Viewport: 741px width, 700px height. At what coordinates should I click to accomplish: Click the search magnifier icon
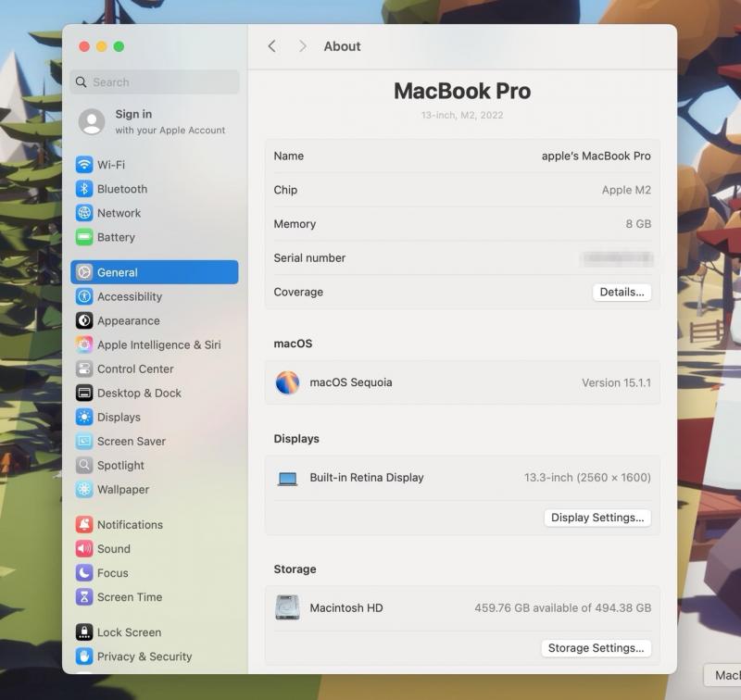click(82, 82)
